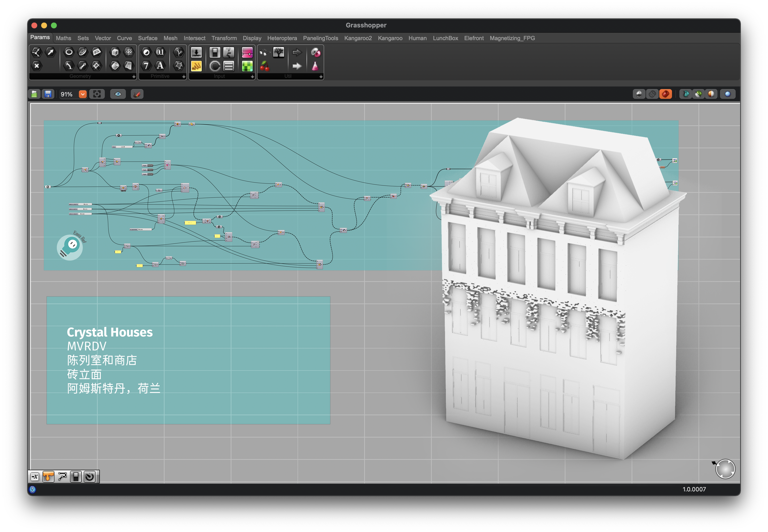768x532 pixels.
Task: Add a Panel component from Input
Action: coord(196,66)
